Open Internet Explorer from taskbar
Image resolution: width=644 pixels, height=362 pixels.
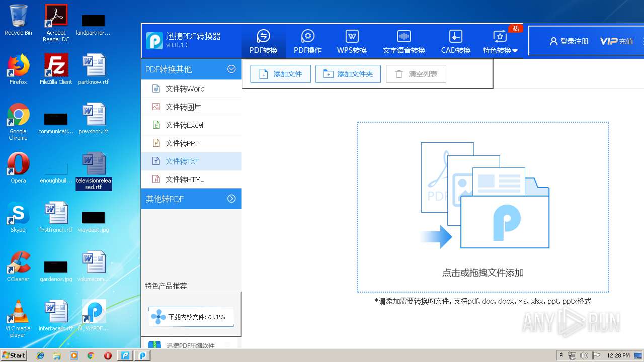coord(40,355)
